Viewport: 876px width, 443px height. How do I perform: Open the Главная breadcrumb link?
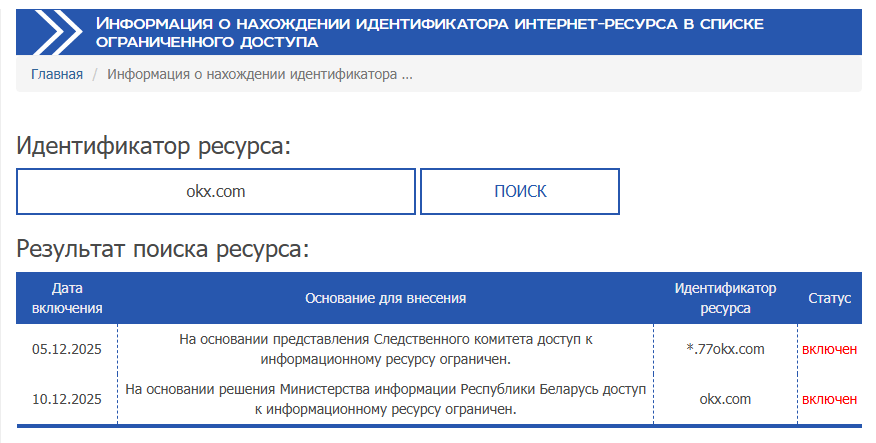[x=57, y=74]
